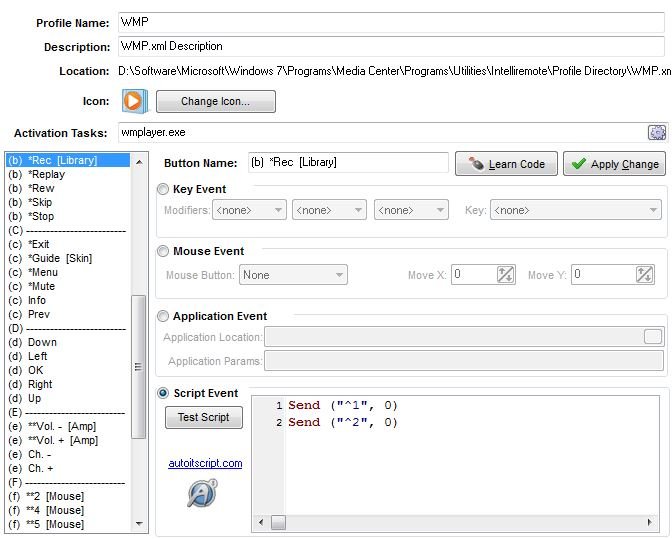Click the Learn Code button
This screenshot has height=539, width=672.
[x=506, y=164]
